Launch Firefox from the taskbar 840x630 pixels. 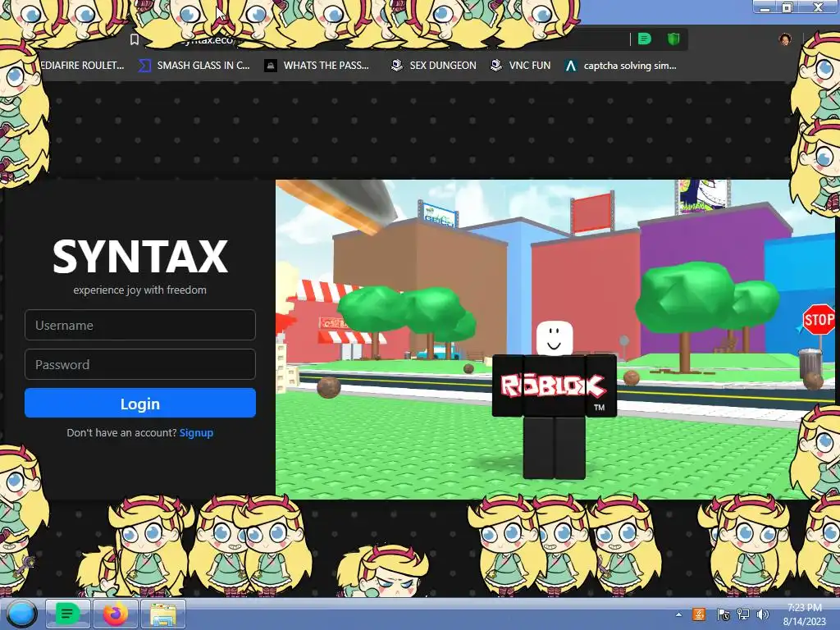click(115, 614)
